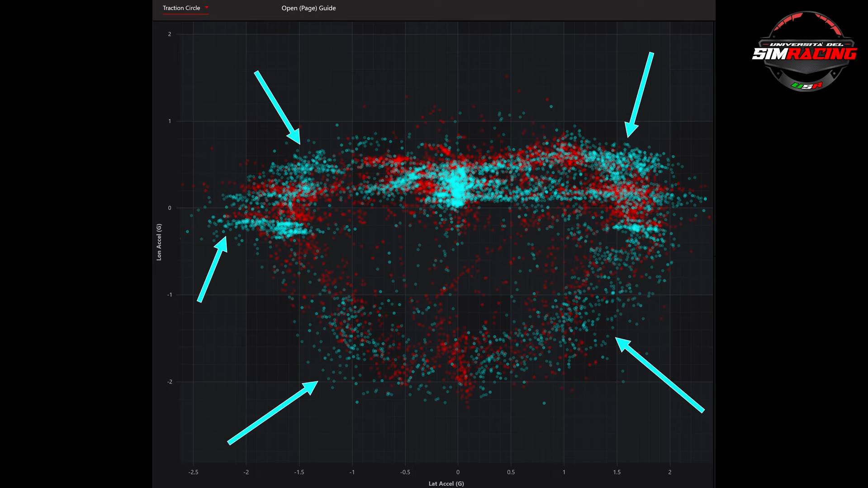Click the 0.5 tick on Lat Accel axis
Image resolution: width=868 pixels, height=488 pixels.
pos(511,472)
